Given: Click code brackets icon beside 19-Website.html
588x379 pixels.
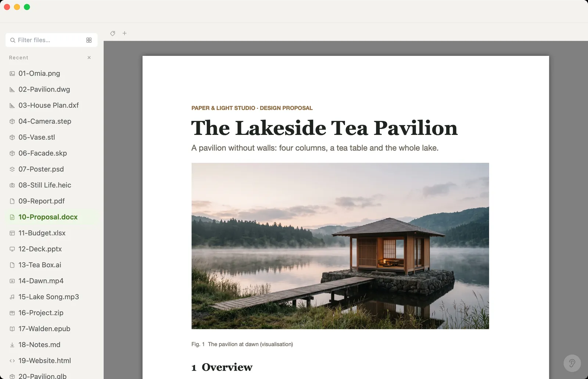Looking at the screenshot, I should pos(12,361).
